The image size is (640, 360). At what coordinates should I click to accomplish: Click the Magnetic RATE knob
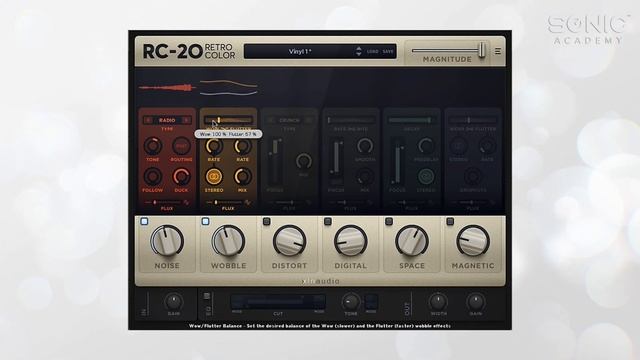pos(487,146)
